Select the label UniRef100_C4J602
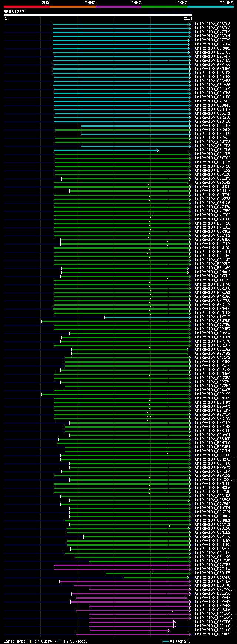The image size is (237, 644). 213,358
